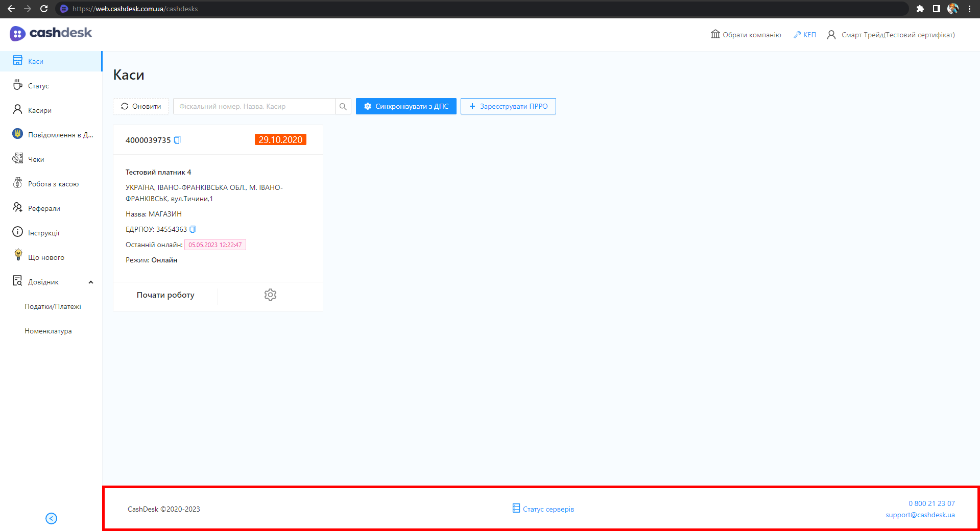Screen dimensions: 980x531
Task: Copy the ЄДРПОУ code 34554363
Action: click(x=193, y=229)
